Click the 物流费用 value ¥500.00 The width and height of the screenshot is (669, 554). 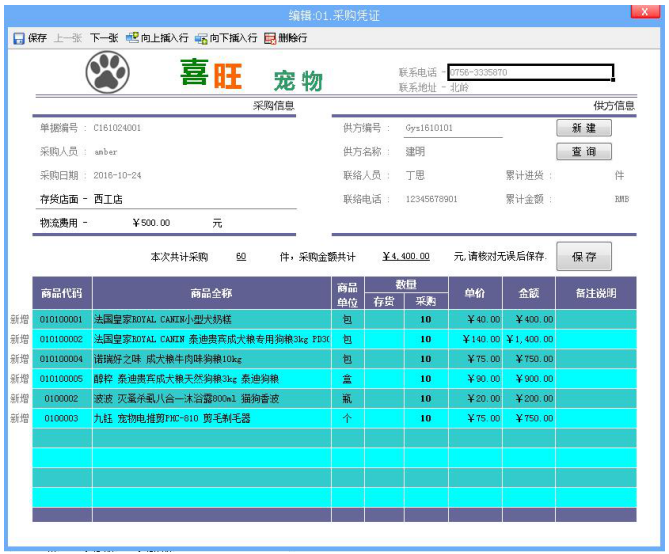(151, 223)
